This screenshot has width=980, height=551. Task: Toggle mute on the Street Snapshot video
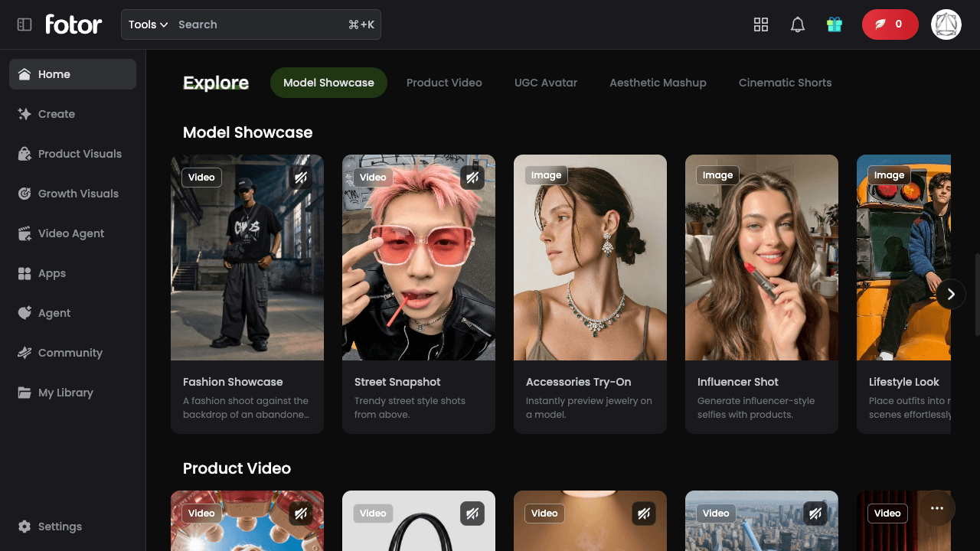(x=472, y=178)
